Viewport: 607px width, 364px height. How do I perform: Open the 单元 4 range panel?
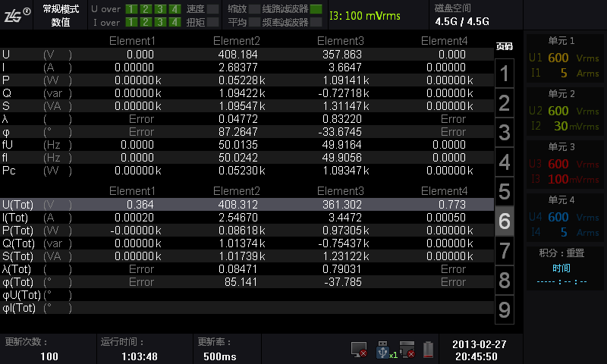[x=565, y=217]
